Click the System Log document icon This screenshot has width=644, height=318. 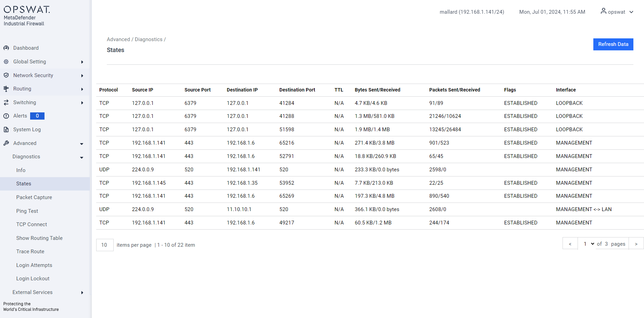click(6, 130)
